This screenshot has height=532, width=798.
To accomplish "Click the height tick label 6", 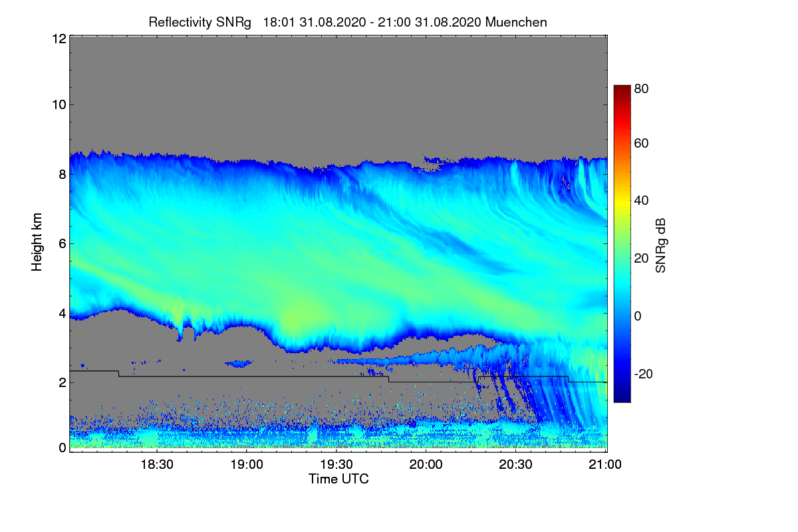I will tap(62, 243).
